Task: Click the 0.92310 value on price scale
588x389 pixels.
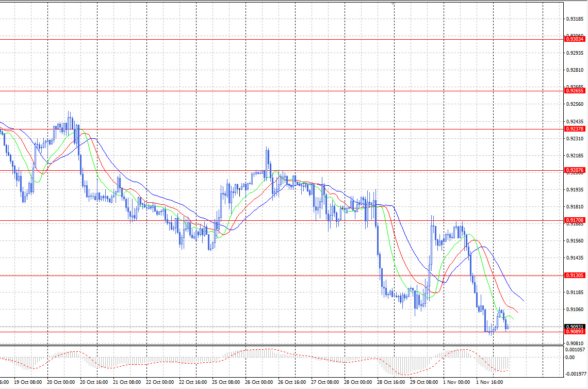Action: (575, 139)
